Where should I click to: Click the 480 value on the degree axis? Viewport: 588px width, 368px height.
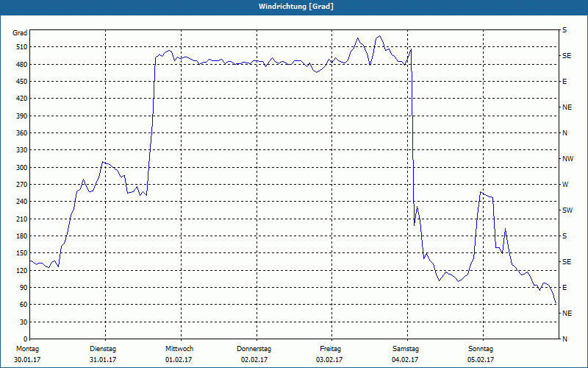click(x=21, y=65)
